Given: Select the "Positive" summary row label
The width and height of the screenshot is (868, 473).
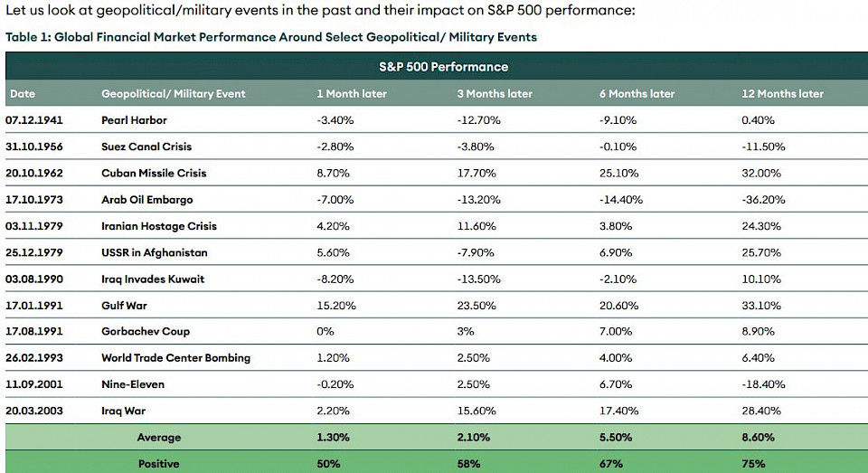Looking at the screenshot, I should point(158,464).
